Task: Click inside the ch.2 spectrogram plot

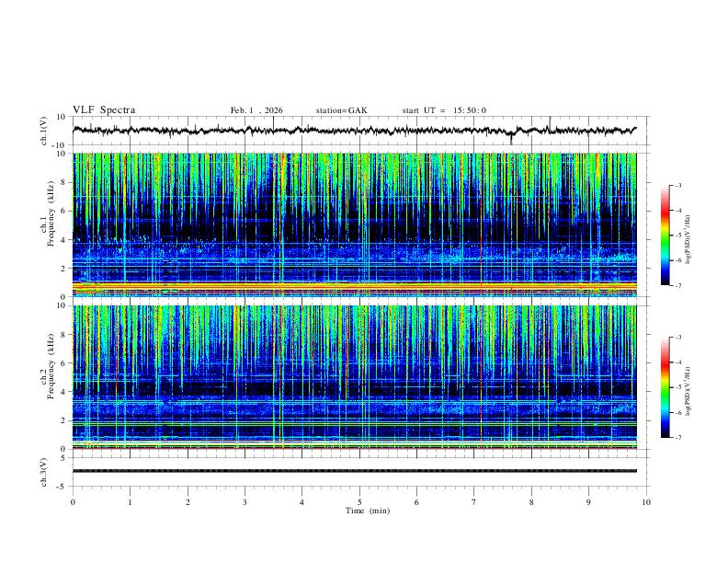Action: pos(354,377)
